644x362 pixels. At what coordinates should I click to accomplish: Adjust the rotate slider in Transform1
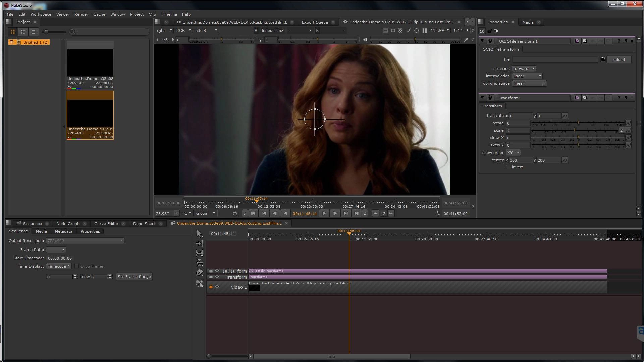coord(578,123)
